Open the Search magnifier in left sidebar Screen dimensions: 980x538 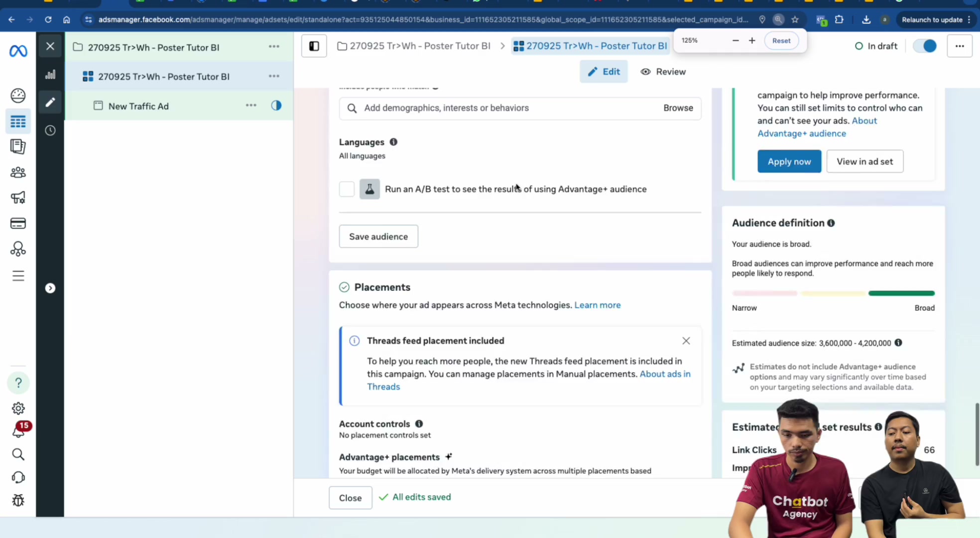pos(18,454)
